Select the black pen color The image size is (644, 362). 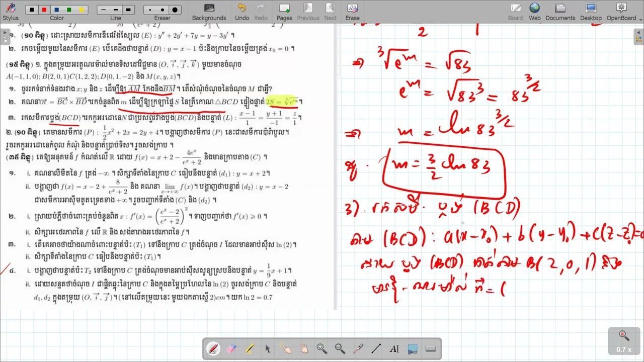32,10
